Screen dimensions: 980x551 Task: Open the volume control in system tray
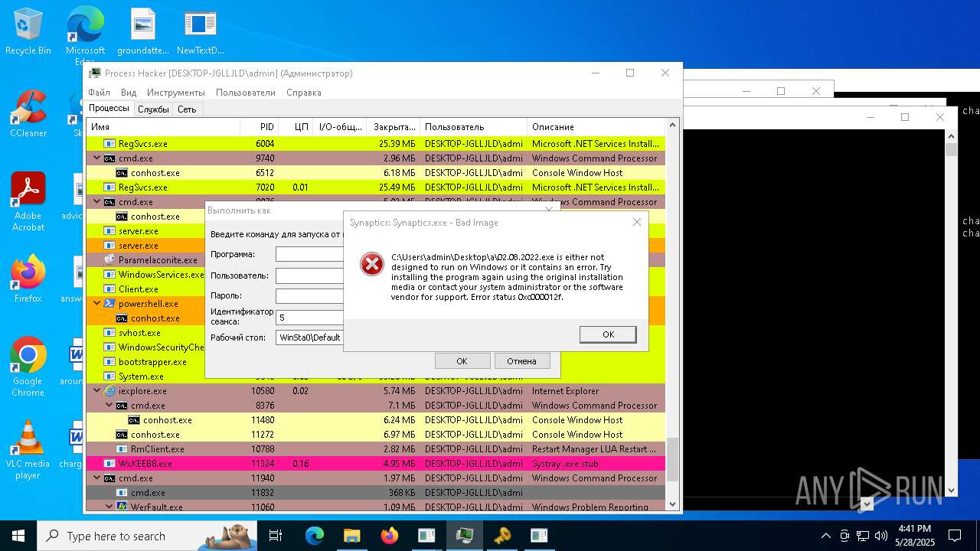[881, 536]
